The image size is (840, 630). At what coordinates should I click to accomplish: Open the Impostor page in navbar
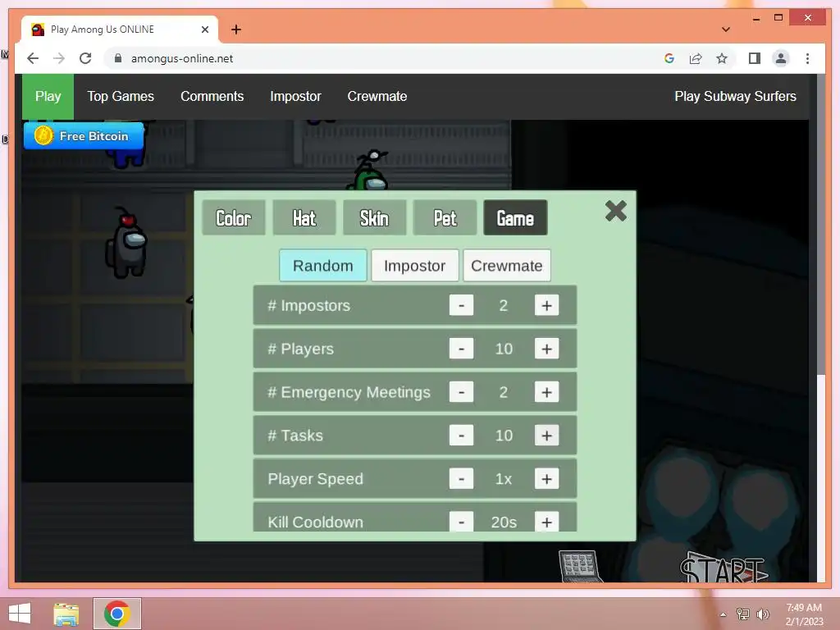295,97
